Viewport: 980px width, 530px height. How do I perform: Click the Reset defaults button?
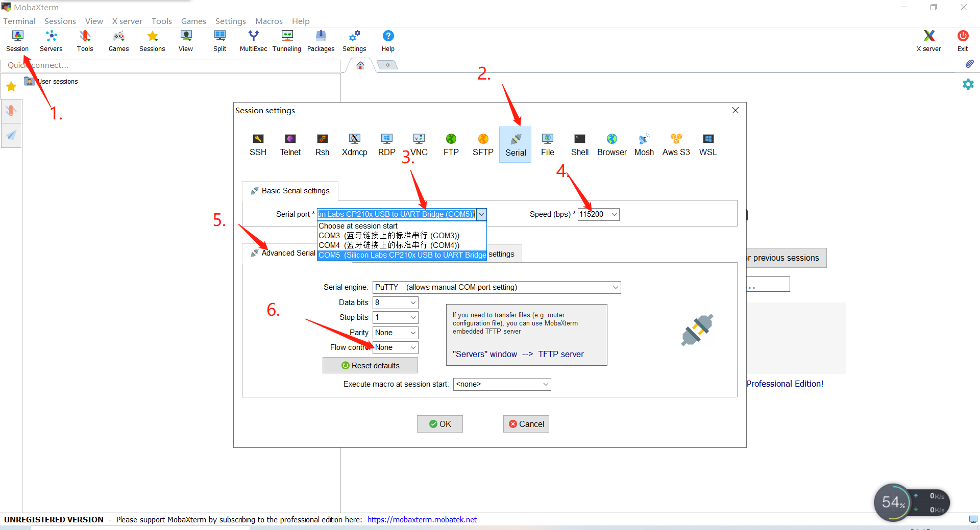pos(370,365)
